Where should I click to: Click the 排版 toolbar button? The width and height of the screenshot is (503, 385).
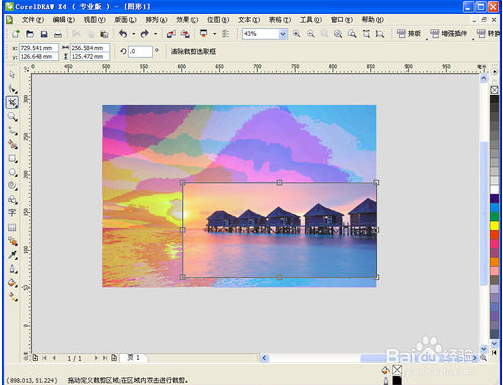tap(409, 34)
